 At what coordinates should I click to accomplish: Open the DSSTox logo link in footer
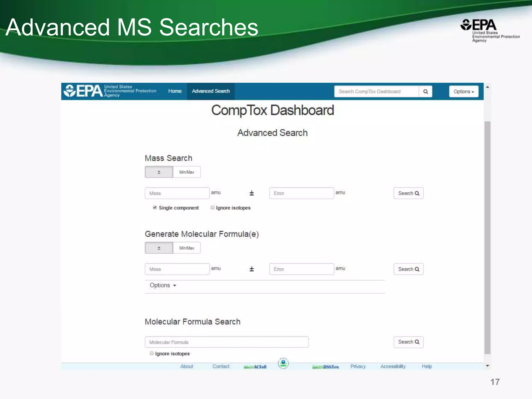tap(325, 367)
